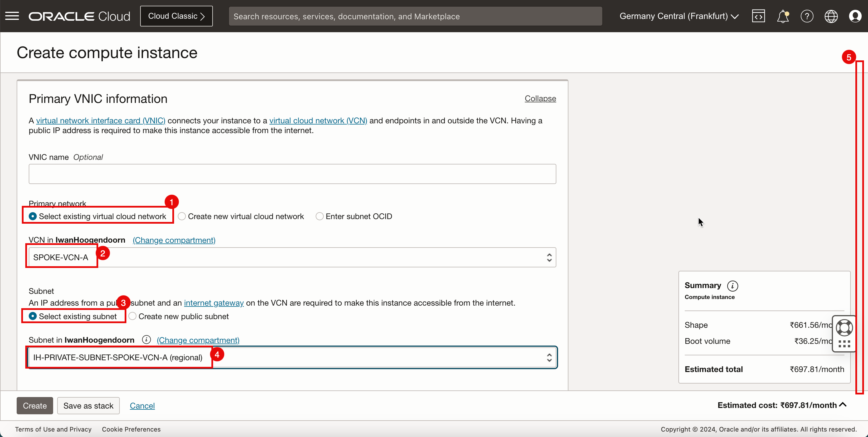The image size is (868, 437).
Task: Click the Change compartment VCN link
Action: coord(174,240)
